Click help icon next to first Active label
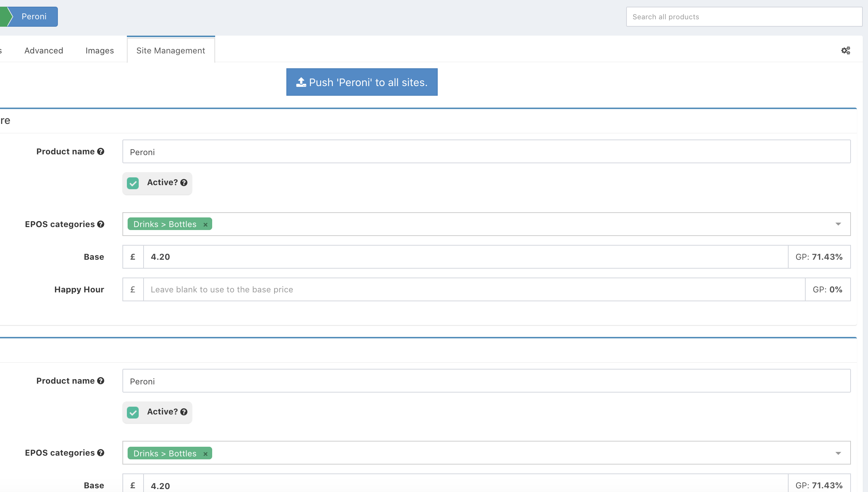Screen dimensions: 868x492 pos(184,183)
